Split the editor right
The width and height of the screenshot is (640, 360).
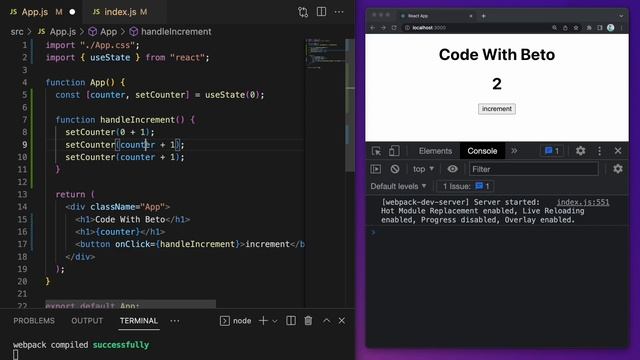(x=321, y=12)
